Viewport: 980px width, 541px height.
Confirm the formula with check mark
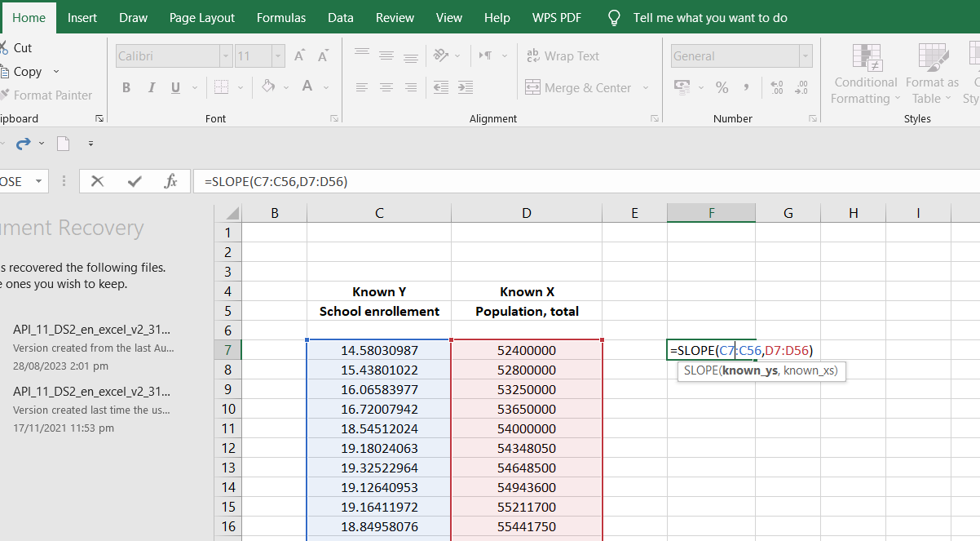135,181
